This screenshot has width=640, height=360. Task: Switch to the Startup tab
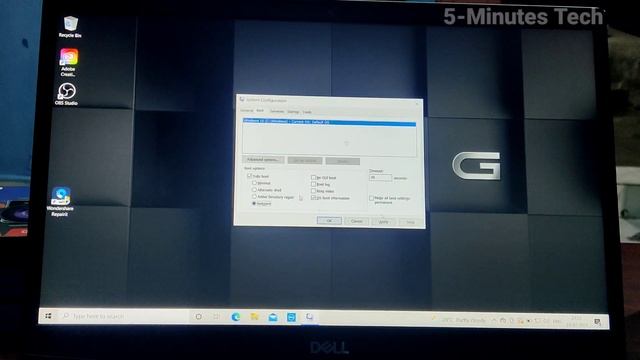click(293, 111)
